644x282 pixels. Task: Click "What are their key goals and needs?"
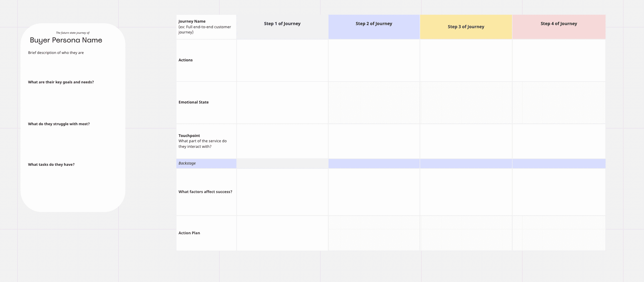point(61,82)
